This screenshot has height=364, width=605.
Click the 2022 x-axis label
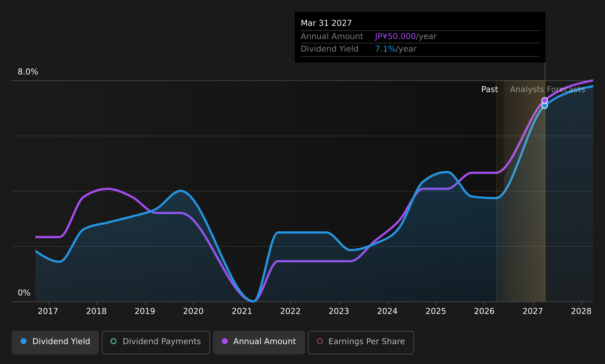290,311
